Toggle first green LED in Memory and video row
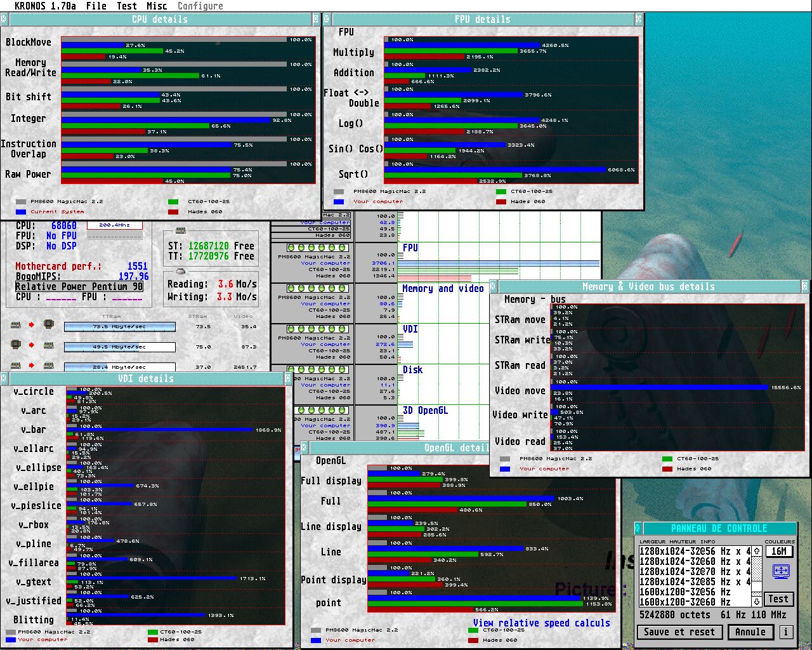This screenshot has width=812, height=650. (x=292, y=288)
